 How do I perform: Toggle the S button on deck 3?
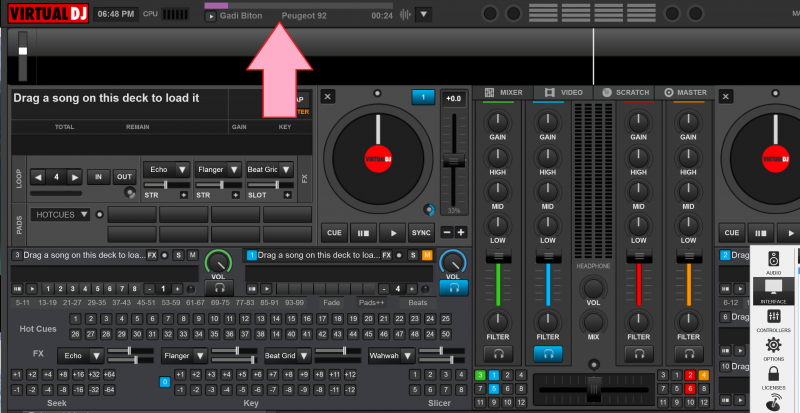[x=177, y=256]
